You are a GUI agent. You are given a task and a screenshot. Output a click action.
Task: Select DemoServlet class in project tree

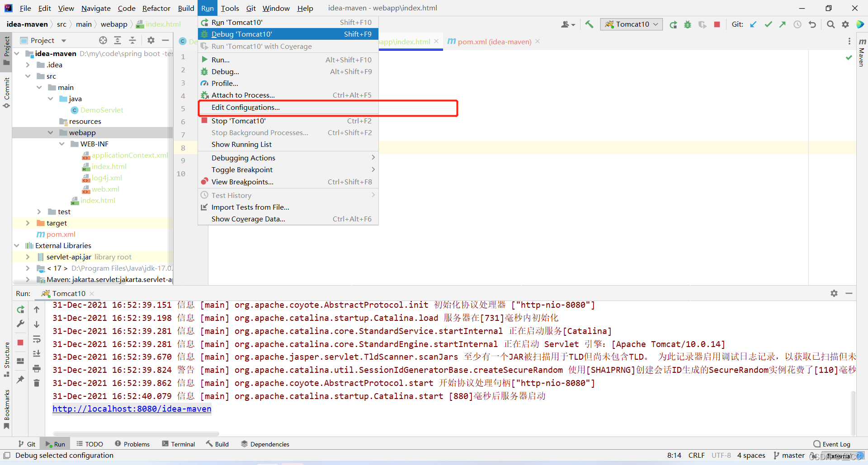coord(102,110)
